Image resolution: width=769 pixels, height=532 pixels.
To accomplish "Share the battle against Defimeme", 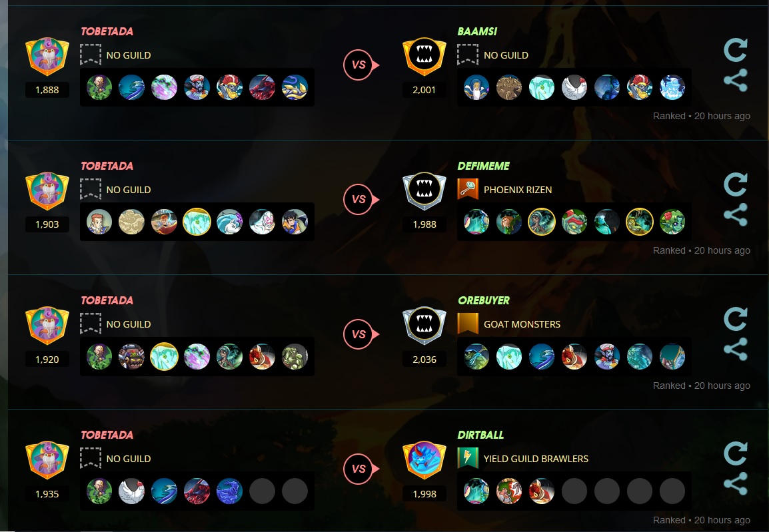I will pos(735,214).
